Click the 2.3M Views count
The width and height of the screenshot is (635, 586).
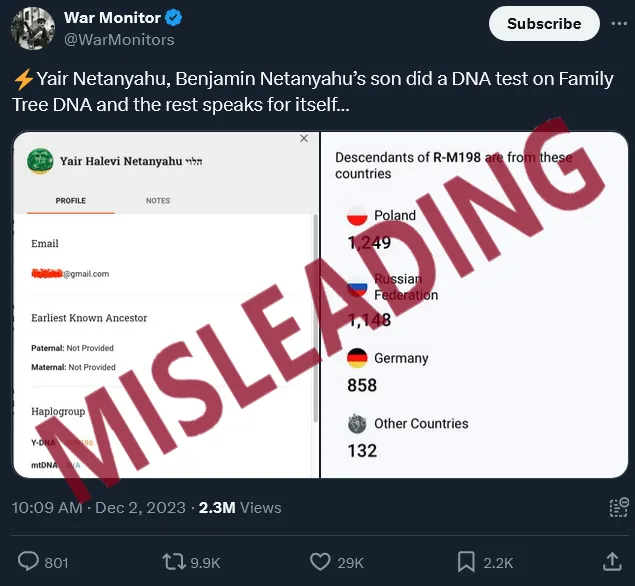click(x=240, y=507)
